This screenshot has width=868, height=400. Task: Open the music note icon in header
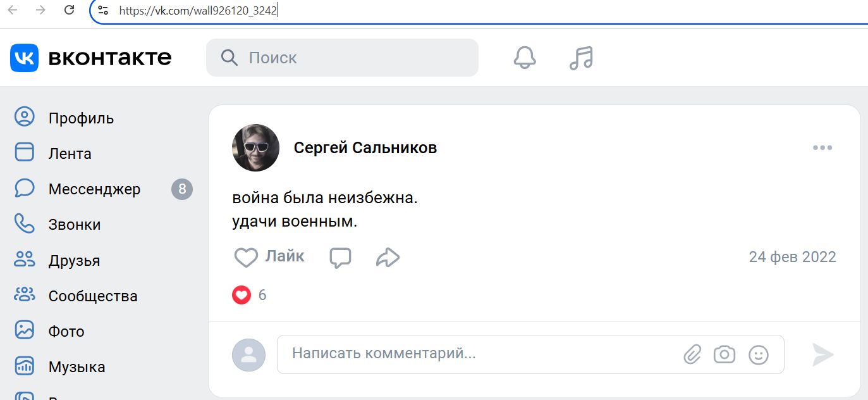(581, 58)
